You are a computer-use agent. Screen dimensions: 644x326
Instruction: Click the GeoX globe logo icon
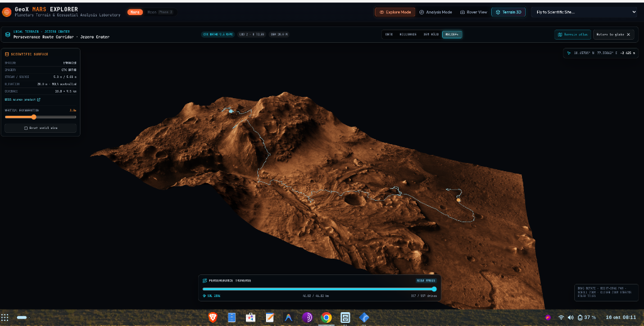click(6, 12)
